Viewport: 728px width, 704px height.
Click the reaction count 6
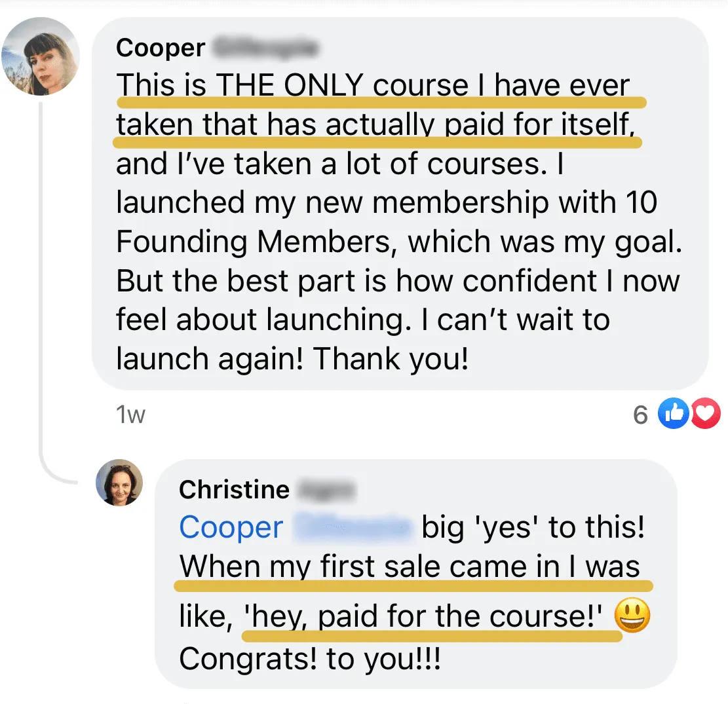(640, 415)
